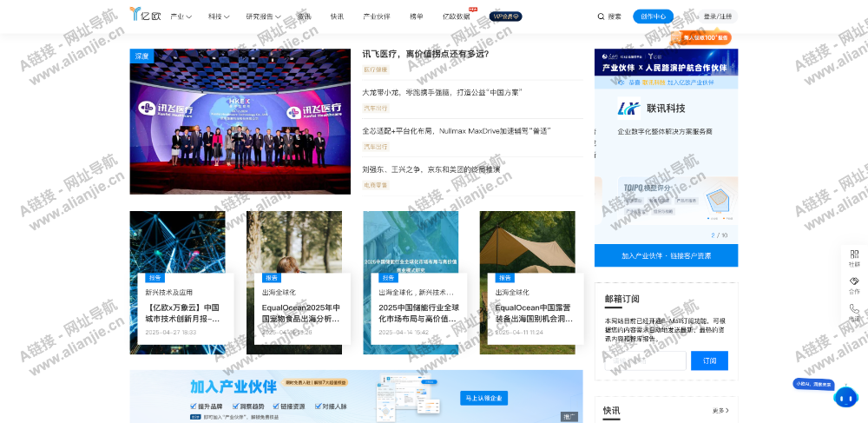Go to the 资讯 nav item

(x=304, y=17)
